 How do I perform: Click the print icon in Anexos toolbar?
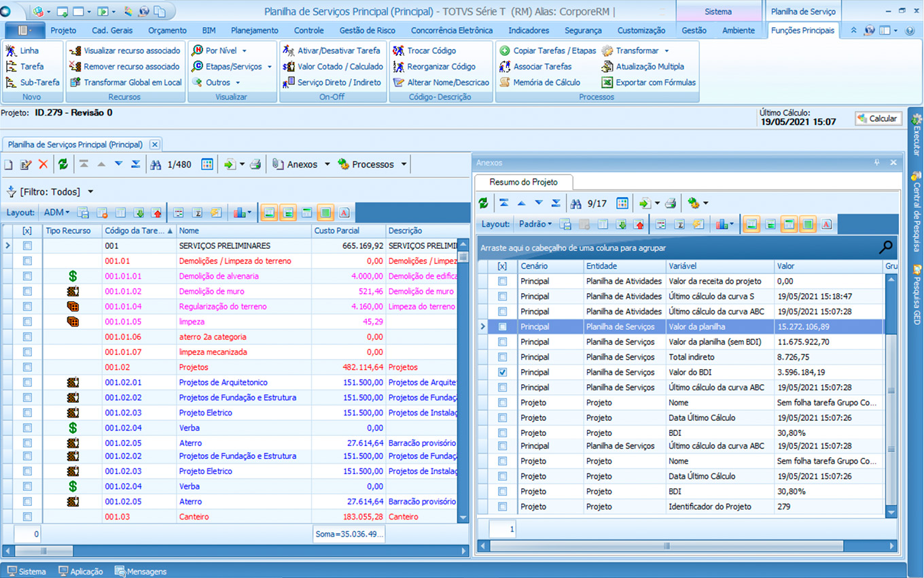[x=671, y=203]
